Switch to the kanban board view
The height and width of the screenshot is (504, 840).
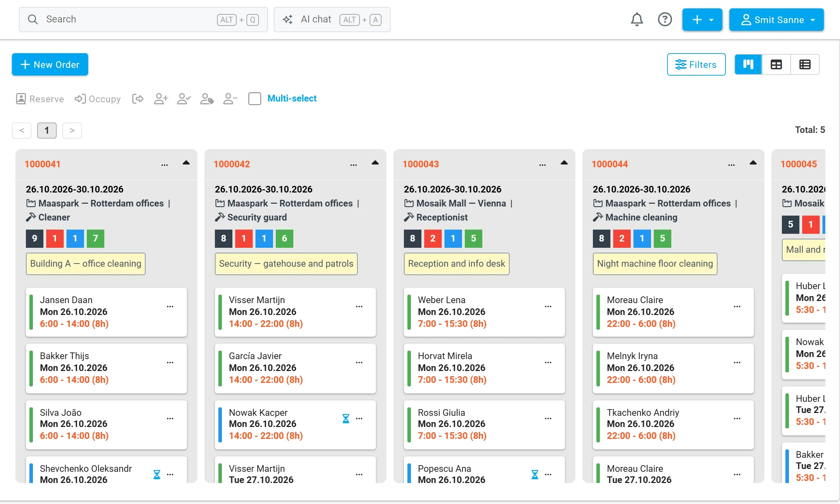(x=748, y=64)
